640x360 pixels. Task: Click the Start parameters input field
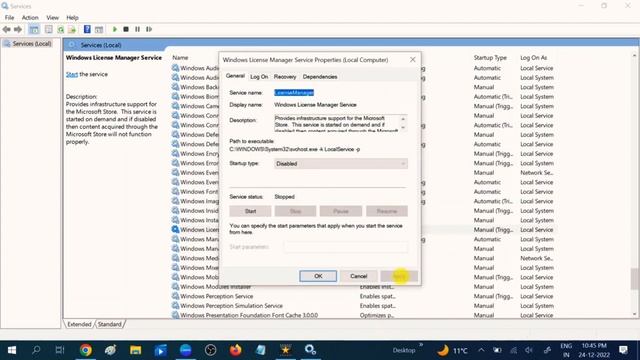[x=346, y=247]
